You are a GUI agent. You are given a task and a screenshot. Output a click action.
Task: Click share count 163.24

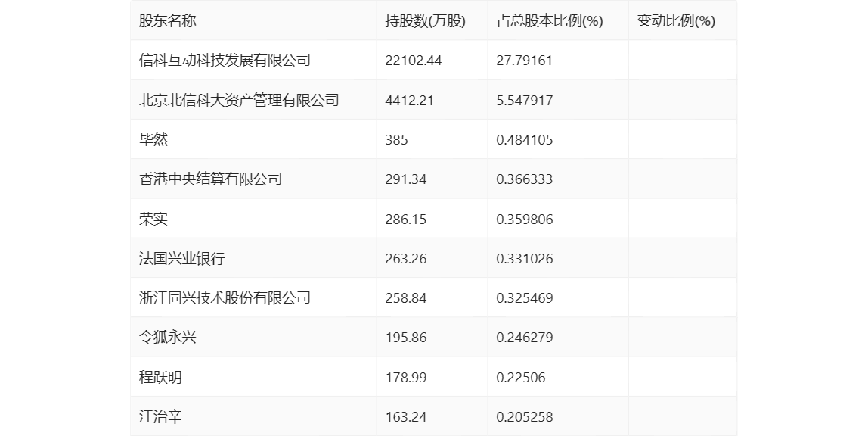click(x=406, y=417)
